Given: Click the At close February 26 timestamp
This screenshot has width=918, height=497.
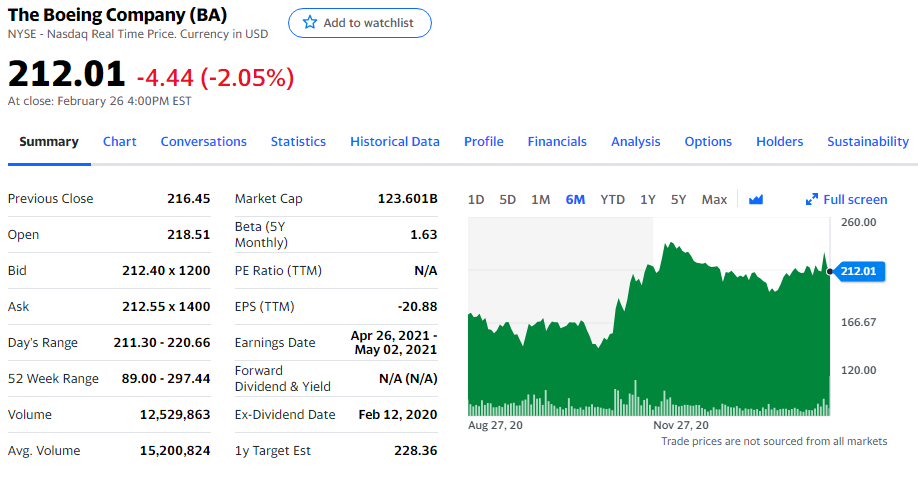Looking at the screenshot, I should (100, 101).
